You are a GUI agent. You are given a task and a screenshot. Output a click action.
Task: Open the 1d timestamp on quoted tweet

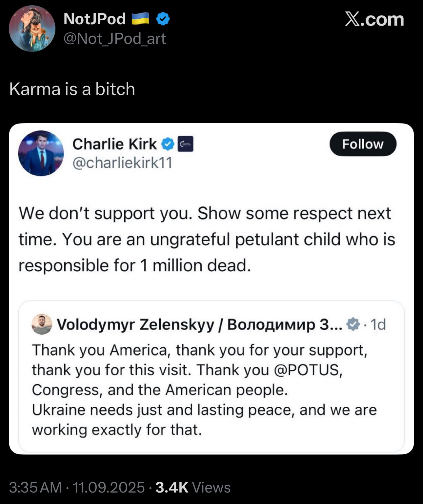click(x=378, y=324)
